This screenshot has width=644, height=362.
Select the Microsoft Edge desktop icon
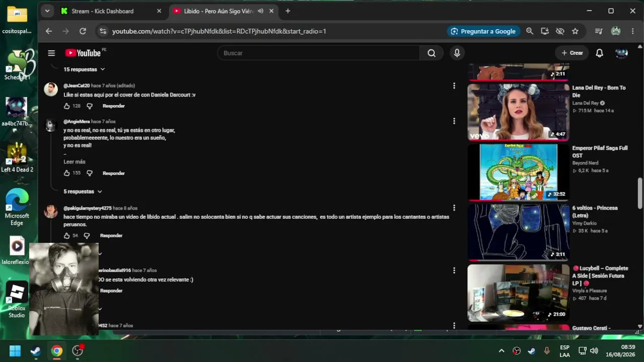(17, 208)
